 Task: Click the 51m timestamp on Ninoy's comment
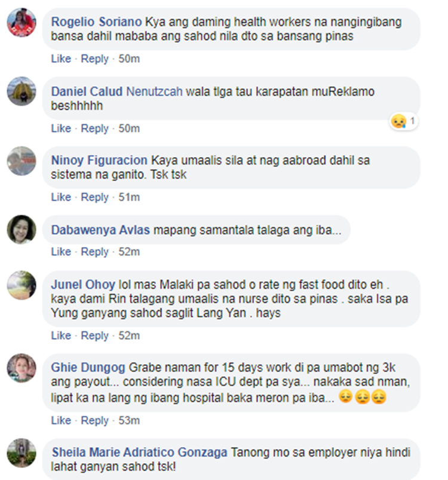129,197
